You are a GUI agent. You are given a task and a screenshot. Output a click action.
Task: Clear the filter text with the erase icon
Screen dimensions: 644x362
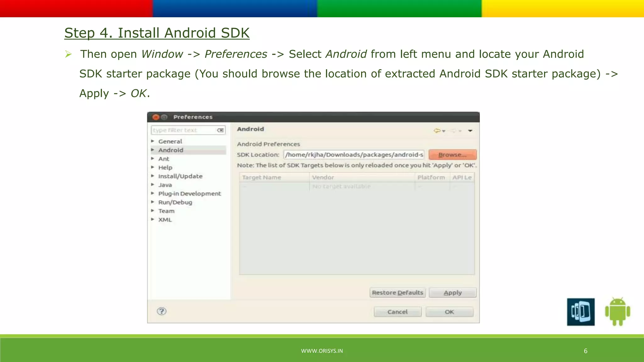[220, 130]
